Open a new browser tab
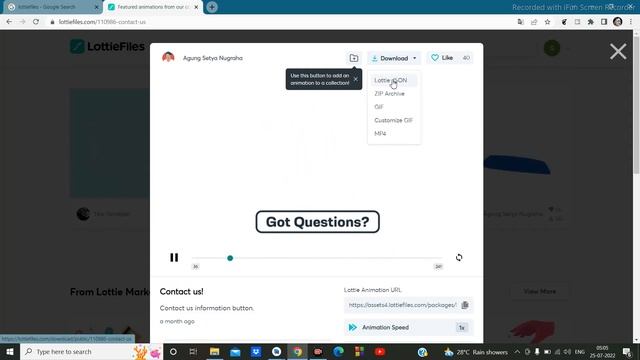Screen dimensions: 640x360 pos(212,7)
